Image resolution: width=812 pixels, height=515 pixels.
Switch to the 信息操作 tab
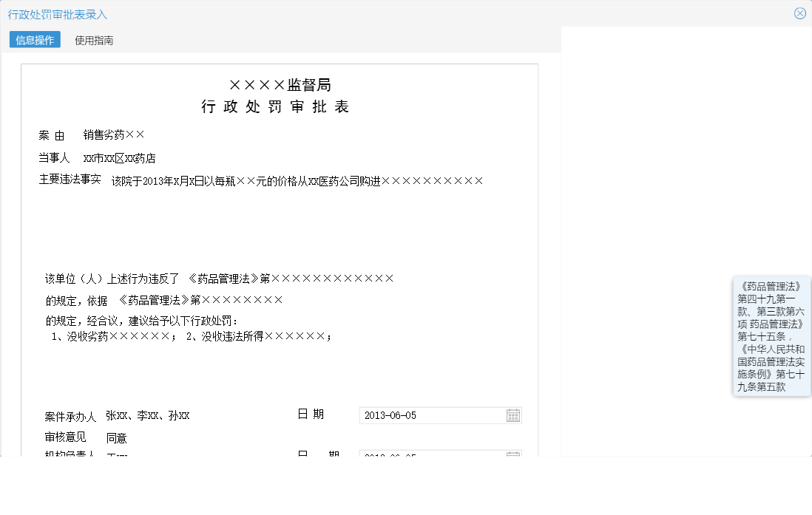(x=34, y=40)
